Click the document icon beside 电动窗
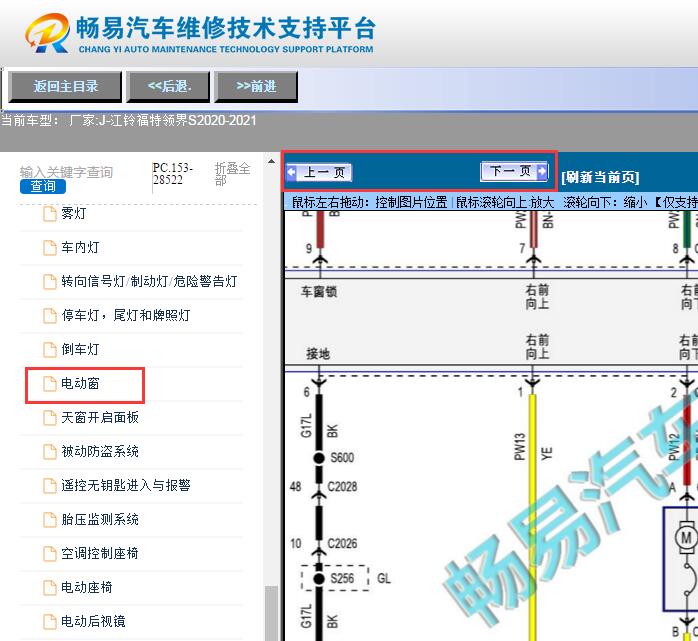 [49, 383]
